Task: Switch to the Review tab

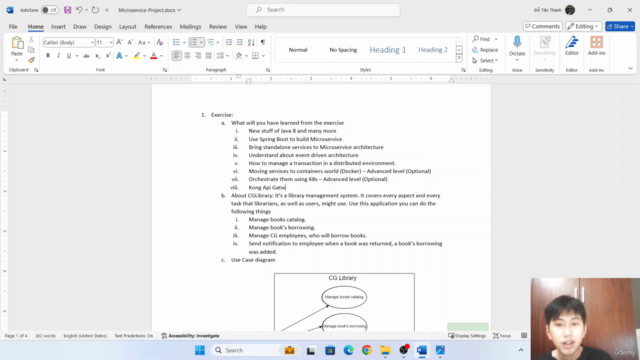Action: (x=218, y=27)
